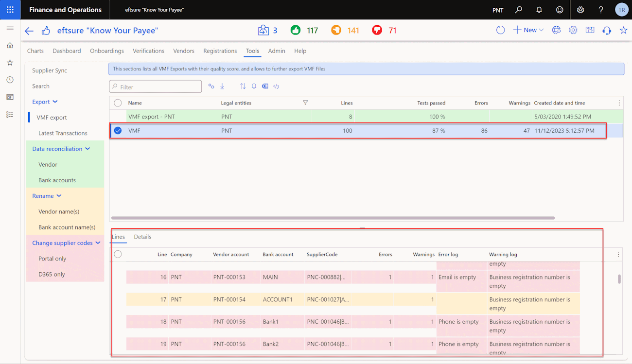This screenshot has height=364, width=632.
Task: Open the Details tab below grid
Action: coord(142,237)
